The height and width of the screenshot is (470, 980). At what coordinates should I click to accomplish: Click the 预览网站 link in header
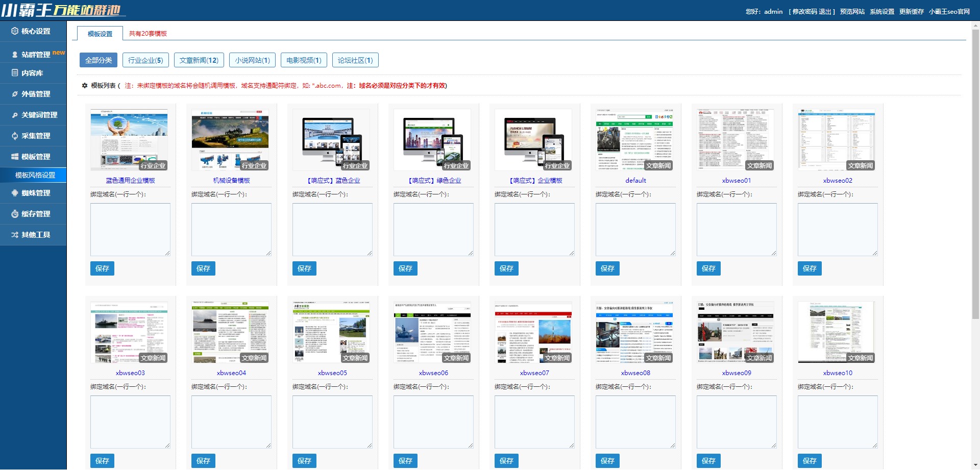pyautogui.click(x=852, y=11)
